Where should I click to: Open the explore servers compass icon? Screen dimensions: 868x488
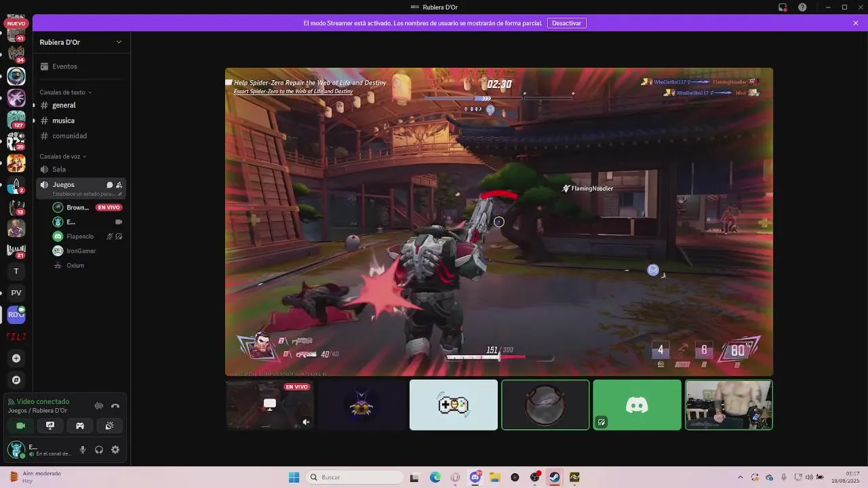pos(16,380)
